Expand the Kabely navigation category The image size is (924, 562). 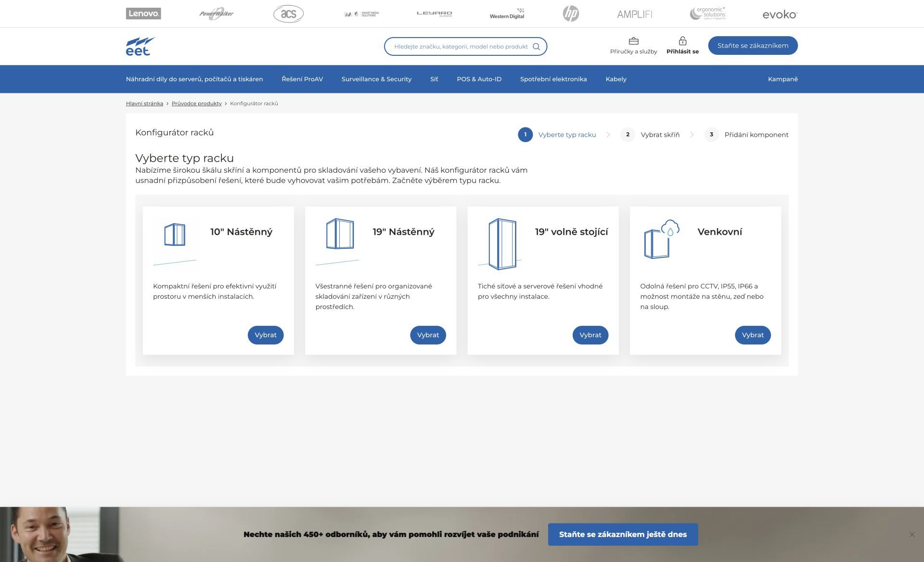point(616,79)
